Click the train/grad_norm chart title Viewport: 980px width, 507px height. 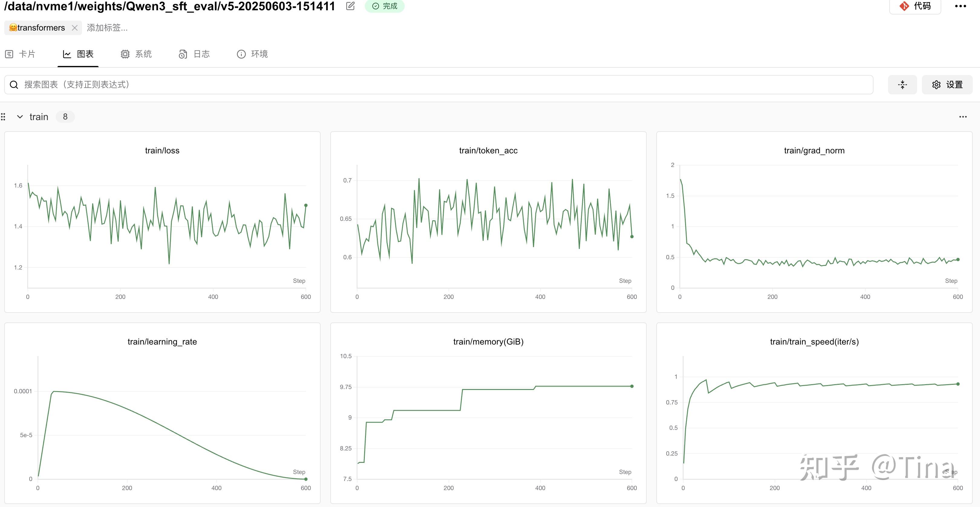pos(814,151)
